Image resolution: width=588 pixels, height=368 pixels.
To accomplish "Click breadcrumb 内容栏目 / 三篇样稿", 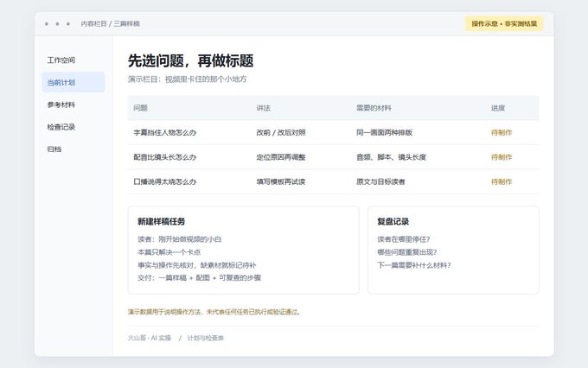I will [x=111, y=23].
